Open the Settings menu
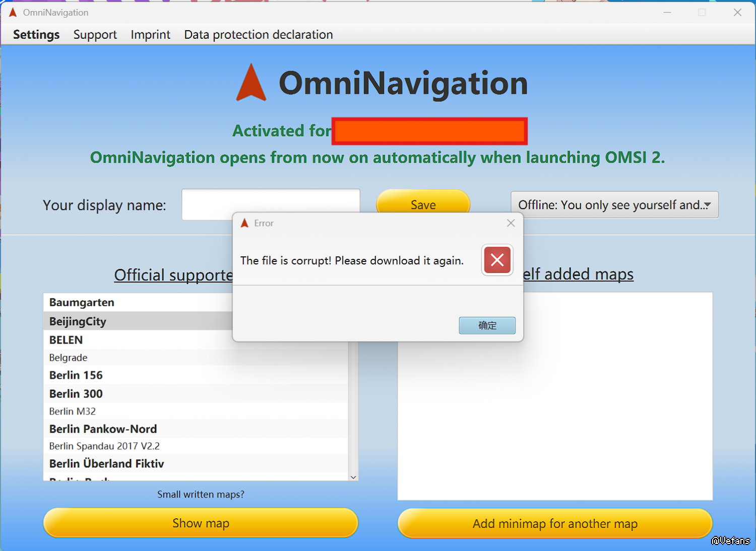Viewport: 756px width, 551px height. click(x=36, y=34)
